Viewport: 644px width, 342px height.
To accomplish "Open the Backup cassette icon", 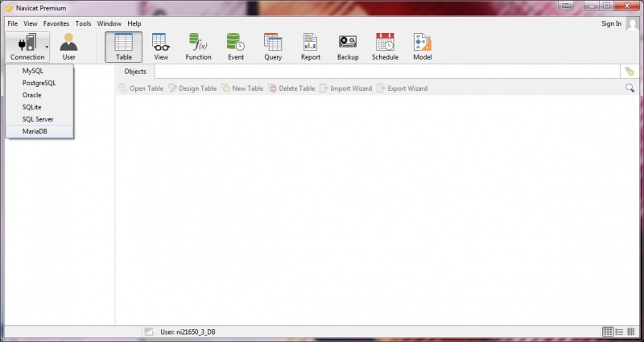I will (348, 47).
